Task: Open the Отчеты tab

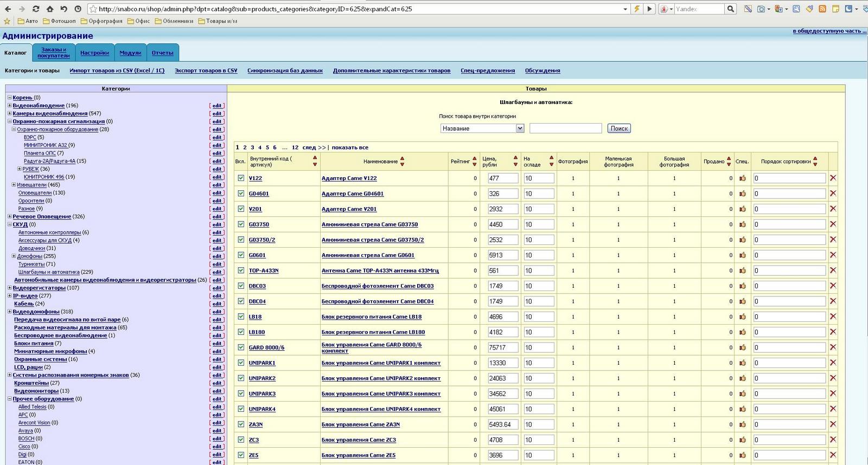Action: (x=162, y=53)
